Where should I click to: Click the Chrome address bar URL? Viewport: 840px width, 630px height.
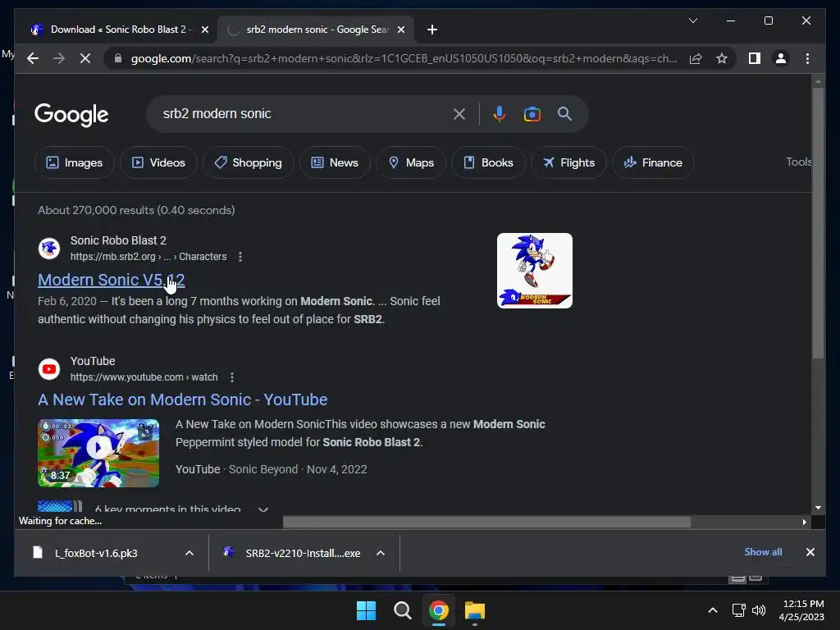pos(404,58)
